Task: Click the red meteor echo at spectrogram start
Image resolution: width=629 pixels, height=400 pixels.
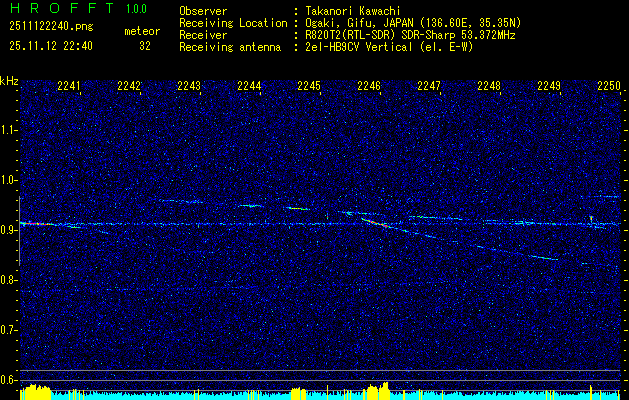Action: [36, 223]
